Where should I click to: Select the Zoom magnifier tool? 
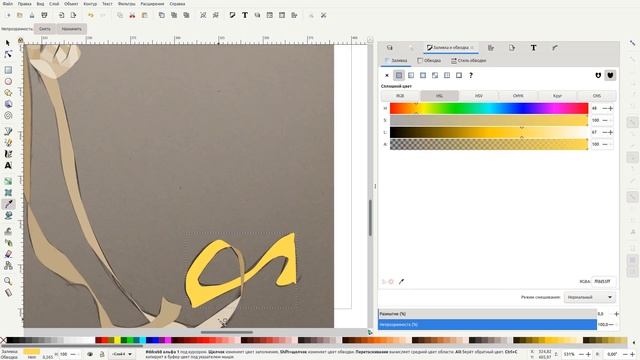coord(8,281)
